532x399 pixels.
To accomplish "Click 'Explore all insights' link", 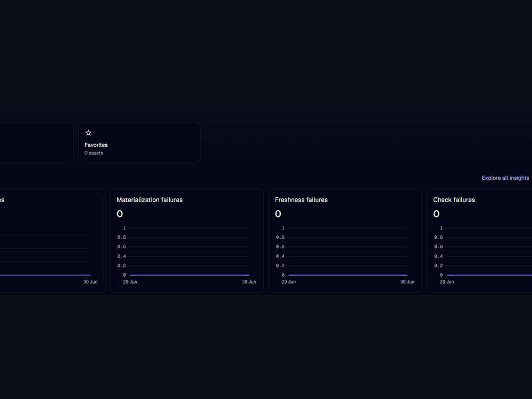I will 505,178.
